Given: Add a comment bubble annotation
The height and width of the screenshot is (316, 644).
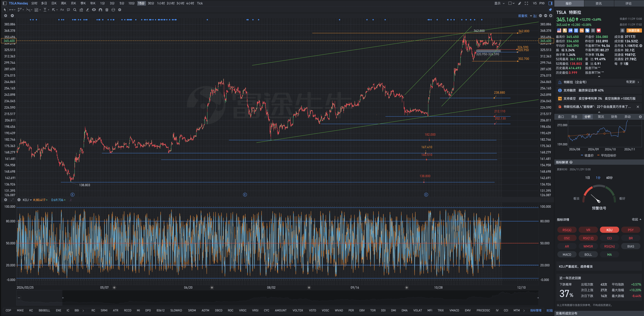Looking at the screenshot, I should pos(68,10).
